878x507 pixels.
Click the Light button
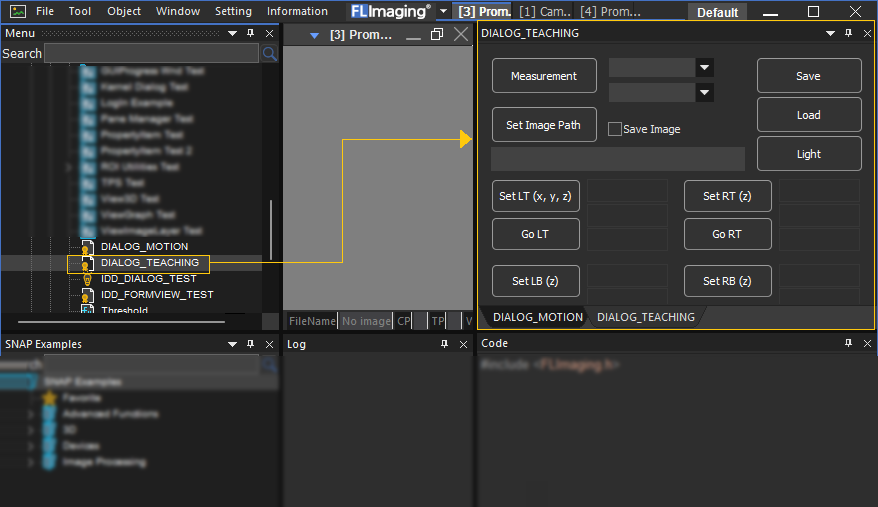pos(809,154)
